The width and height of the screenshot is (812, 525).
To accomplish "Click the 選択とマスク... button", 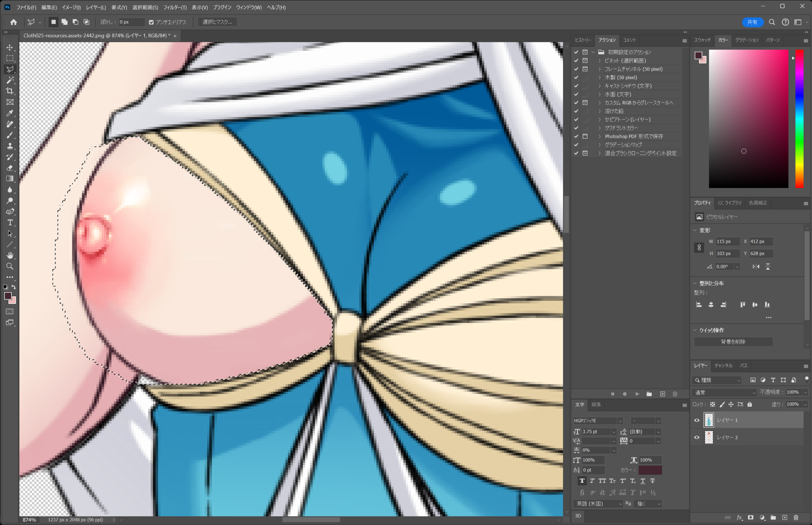I will (217, 22).
